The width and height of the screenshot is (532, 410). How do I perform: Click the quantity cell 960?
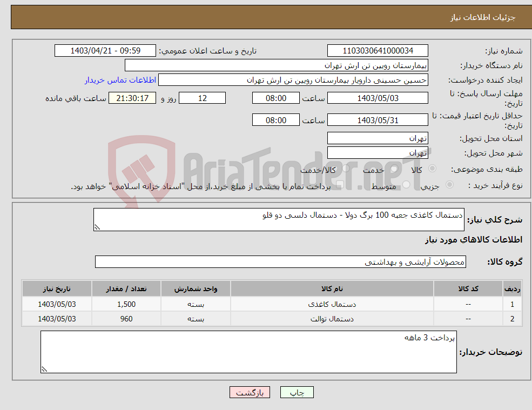pyautogui.click(x=126, y=319)
